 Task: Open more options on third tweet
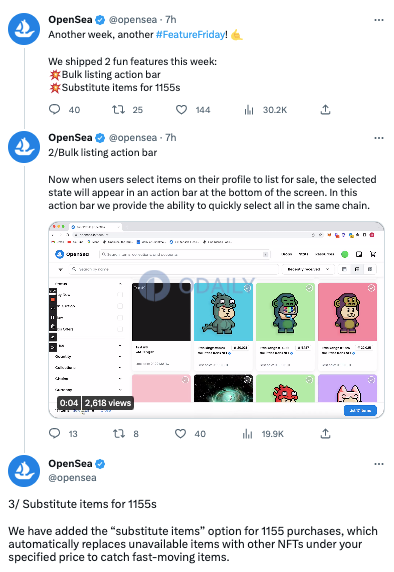click(x=379, y=464)
